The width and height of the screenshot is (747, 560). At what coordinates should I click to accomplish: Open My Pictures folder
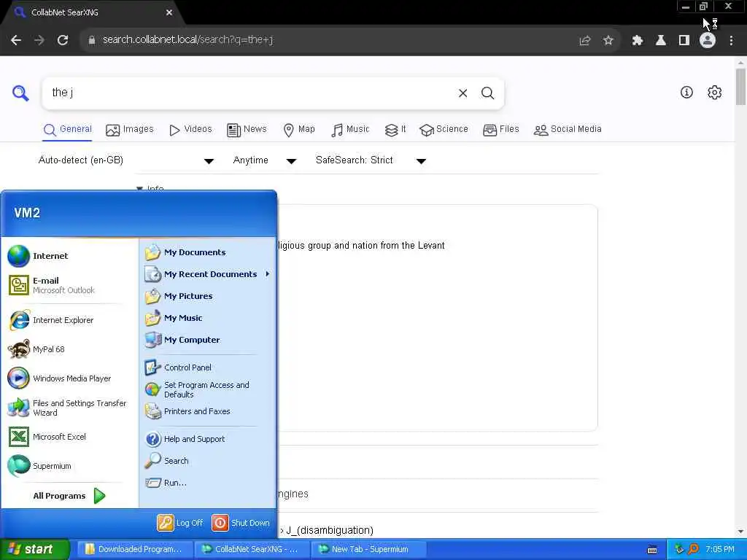208,296
